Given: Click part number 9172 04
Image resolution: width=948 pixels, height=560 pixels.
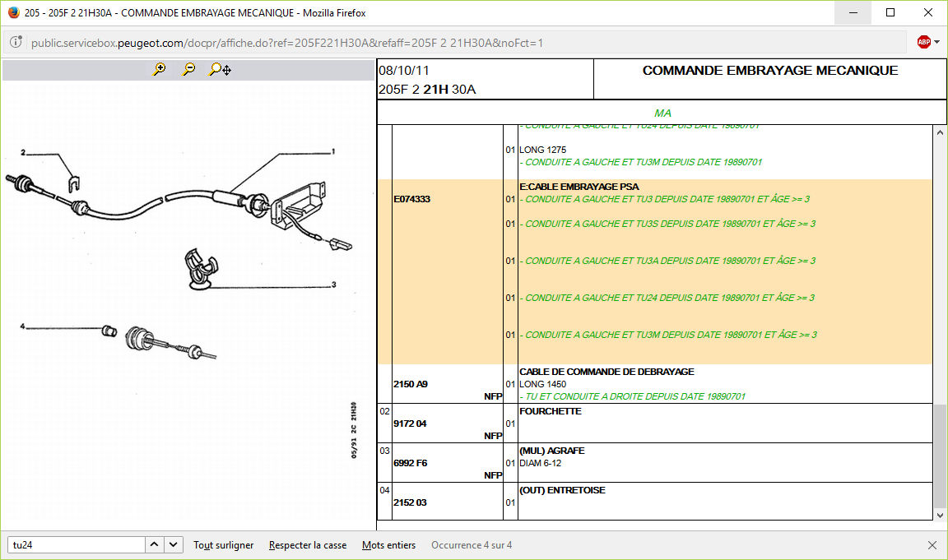Looking at the screenshot, I should click(x=410, y=423).
